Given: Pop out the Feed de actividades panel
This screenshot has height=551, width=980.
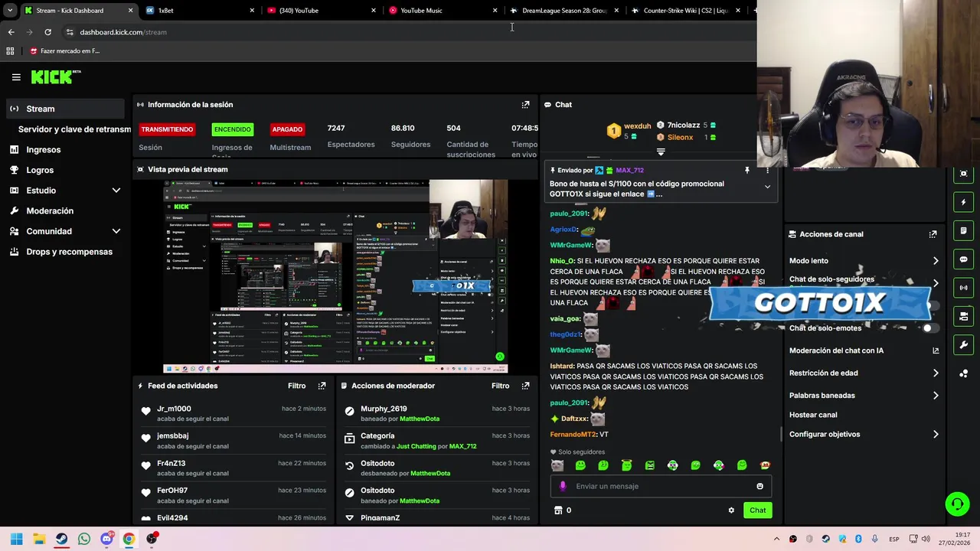Looking at the screenshot, I should click(x=322, y=386).
